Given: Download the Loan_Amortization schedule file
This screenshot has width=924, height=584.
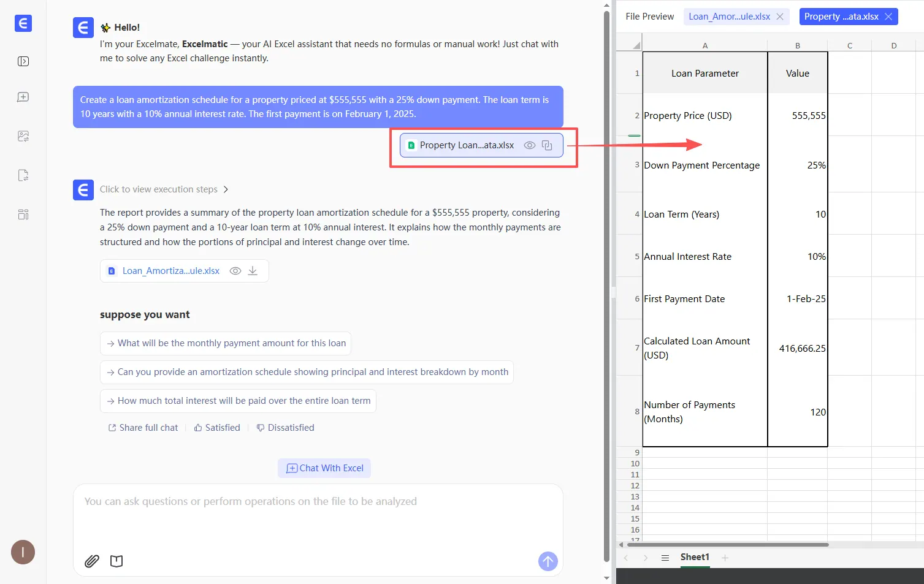Looking at the screenshot, I should [x=253, y=271].
